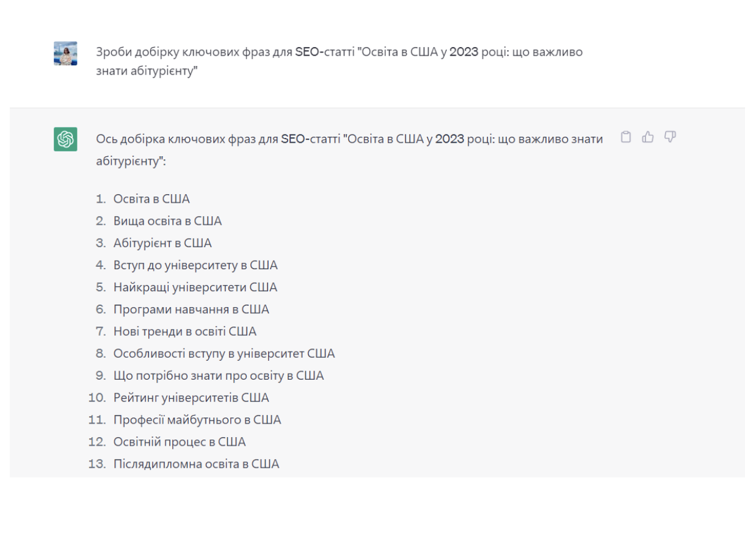This screenshot has width=756, height=536.
Task: Click keyword "Абітурієнт в США"
Action: (x=162, y=243)
